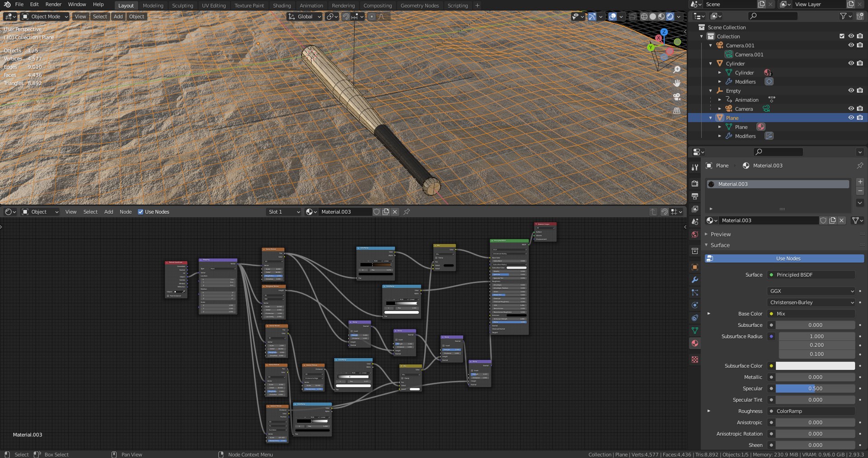Click the Subsurface 0.000 slider
The height and width of the screenshot is (458, 868).
(x=815, y=325)
